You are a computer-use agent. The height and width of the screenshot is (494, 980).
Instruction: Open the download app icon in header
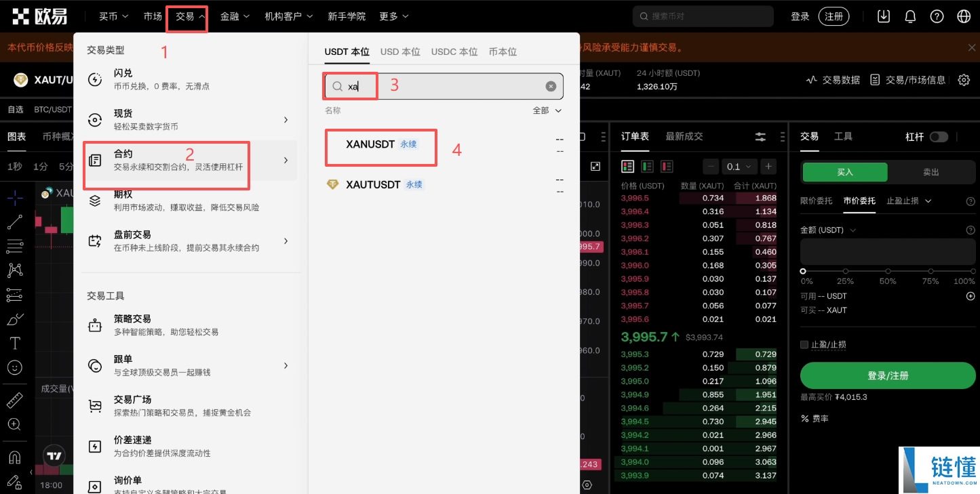tap(883, 16)
